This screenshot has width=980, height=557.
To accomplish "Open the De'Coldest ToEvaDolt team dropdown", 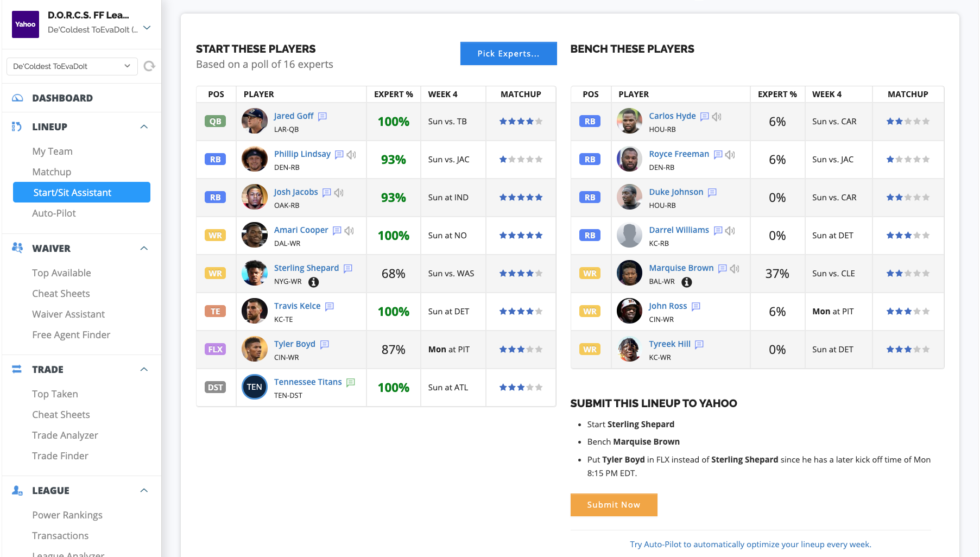I will coord(72,66).
